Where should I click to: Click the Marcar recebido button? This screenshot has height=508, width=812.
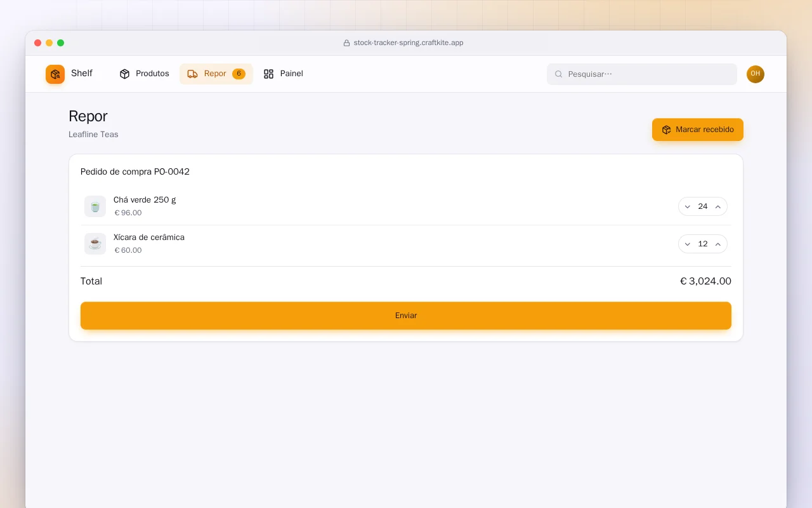pyautogui.click(x=698, y=130)
